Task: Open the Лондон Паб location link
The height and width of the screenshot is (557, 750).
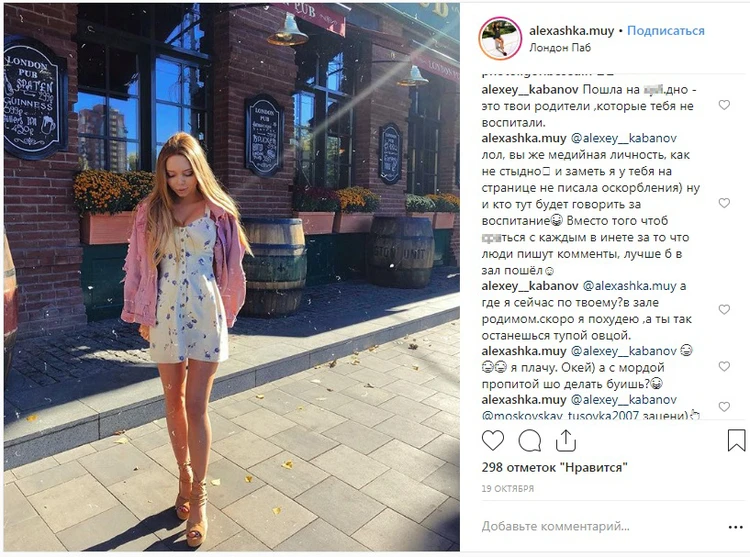Action: [x=560, y=47]
